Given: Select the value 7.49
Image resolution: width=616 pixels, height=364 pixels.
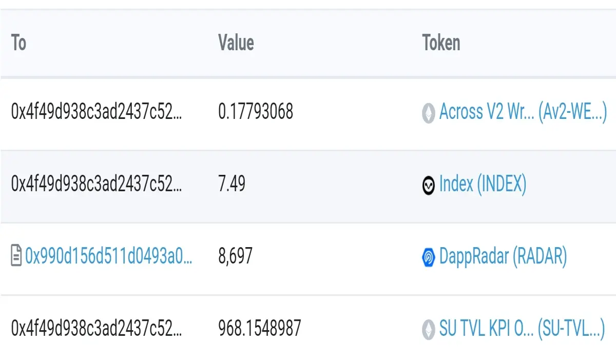Looking at the screenshot, I should (x=232, y=184).
